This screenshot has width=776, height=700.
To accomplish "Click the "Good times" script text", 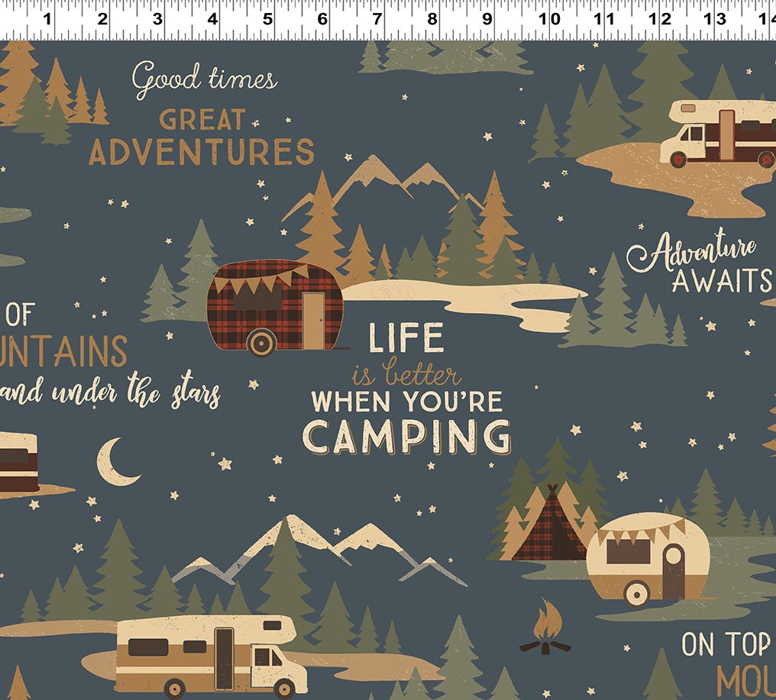I will (205, 81).
